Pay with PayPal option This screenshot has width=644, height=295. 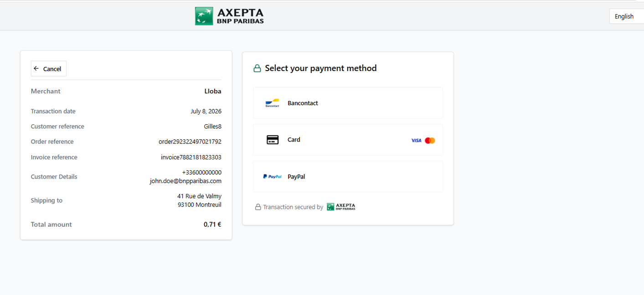pos(348,177)
